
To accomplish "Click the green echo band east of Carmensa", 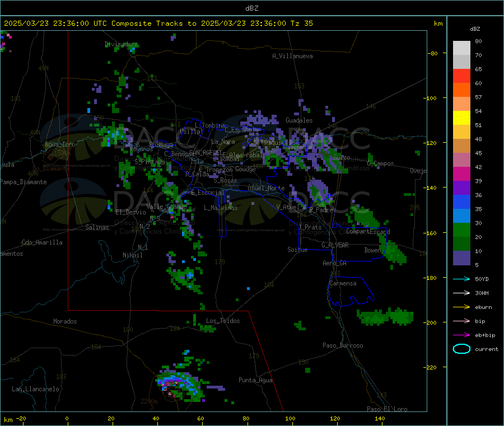I will point(385,316).
